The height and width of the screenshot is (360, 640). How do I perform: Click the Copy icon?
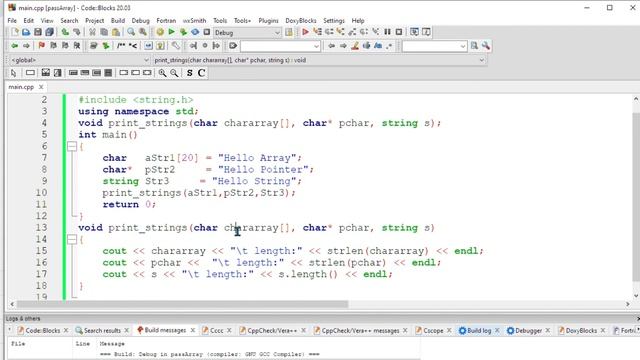pos(104,32)
